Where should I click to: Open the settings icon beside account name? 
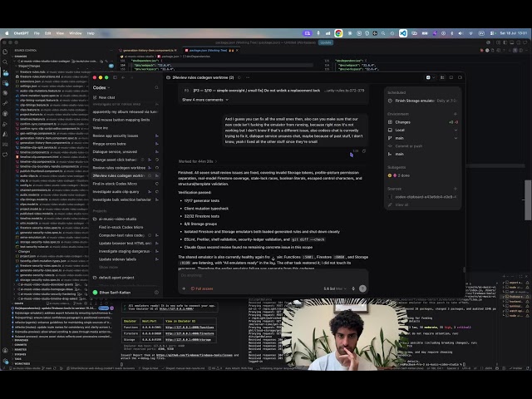click(x=156, y=292)
